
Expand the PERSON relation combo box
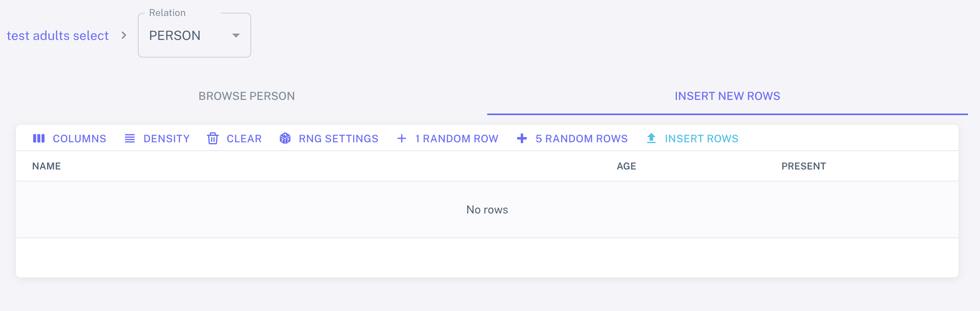pyautogui.click(x=188, y=36)
